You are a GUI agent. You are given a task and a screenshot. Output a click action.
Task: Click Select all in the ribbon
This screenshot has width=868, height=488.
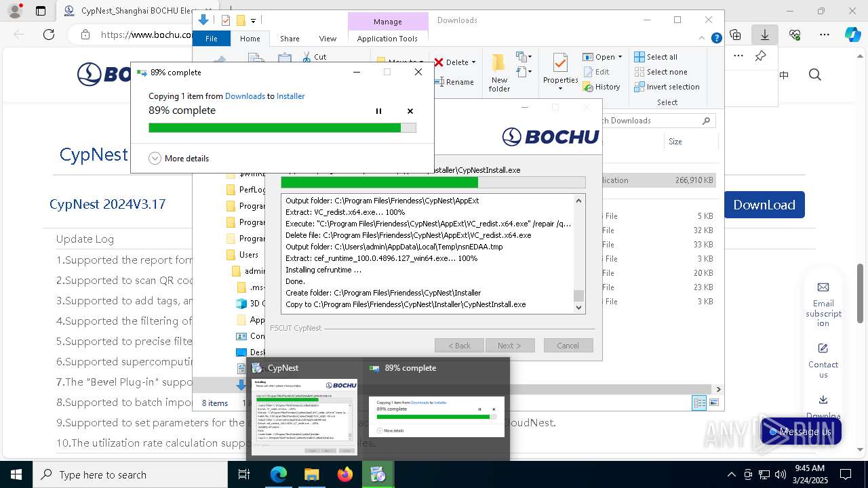656,57
